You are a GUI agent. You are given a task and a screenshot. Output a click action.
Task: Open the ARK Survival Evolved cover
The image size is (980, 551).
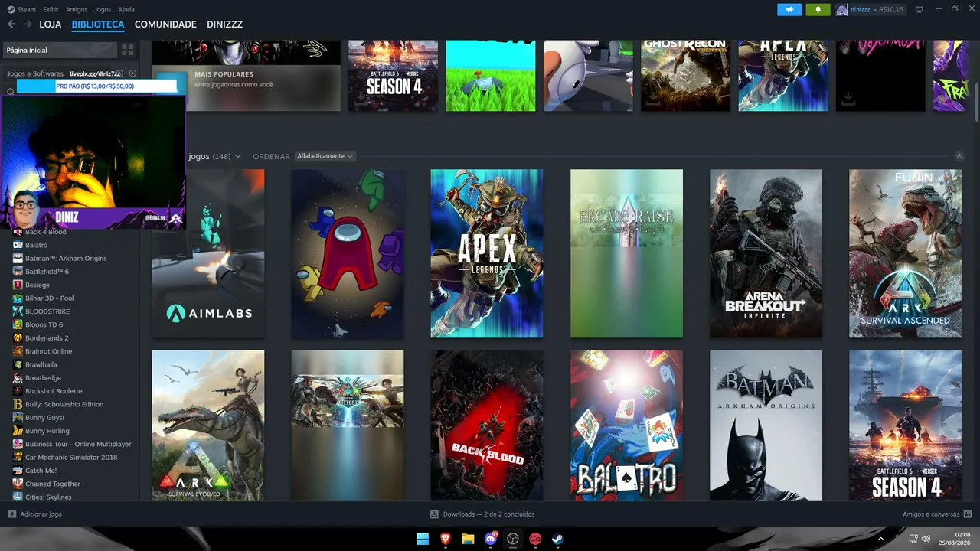[208, 425]
